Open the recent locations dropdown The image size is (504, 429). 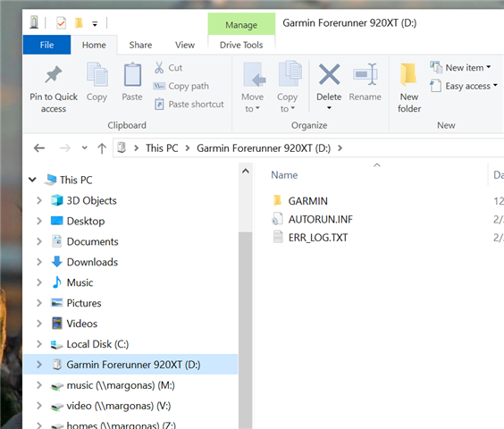(x=85, y=148)
